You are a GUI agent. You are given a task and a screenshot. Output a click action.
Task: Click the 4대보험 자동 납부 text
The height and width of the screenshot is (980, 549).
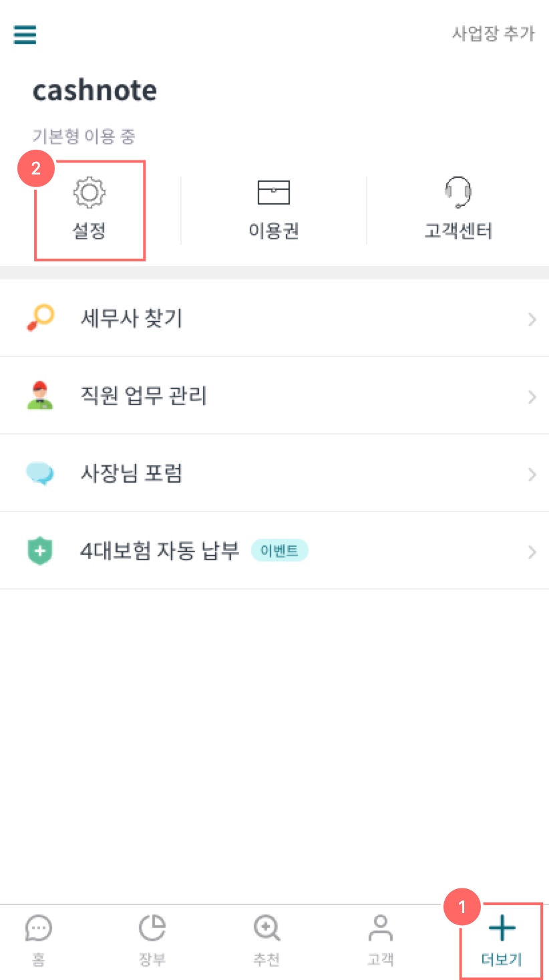160,551
